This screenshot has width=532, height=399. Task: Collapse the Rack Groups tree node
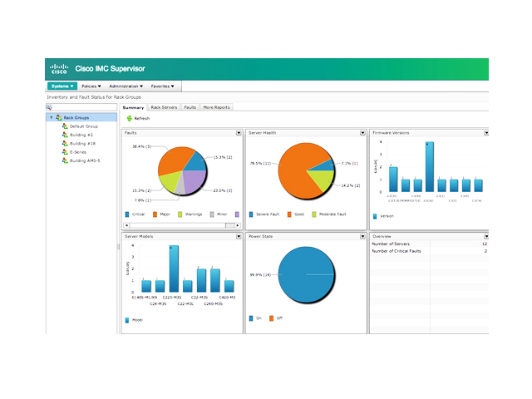(x=51, y=118)
